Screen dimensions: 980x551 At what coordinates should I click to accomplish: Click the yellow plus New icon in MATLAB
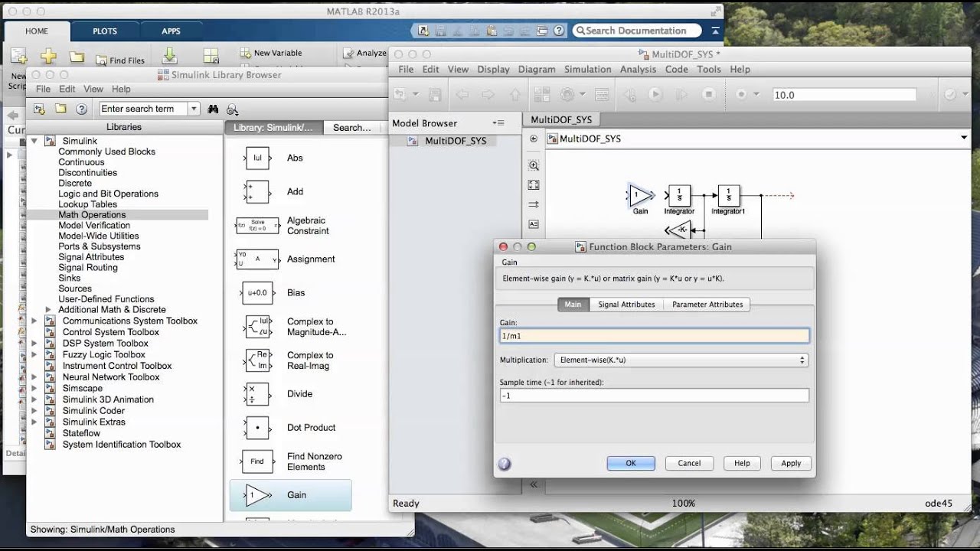point(48,57)
